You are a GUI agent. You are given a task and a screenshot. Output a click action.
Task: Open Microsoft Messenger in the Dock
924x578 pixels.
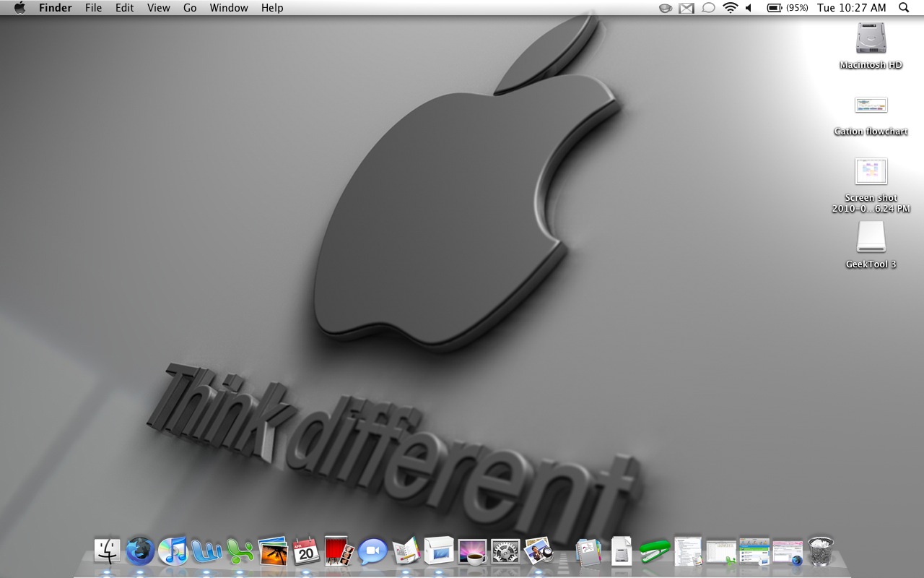tap(240, 552)
